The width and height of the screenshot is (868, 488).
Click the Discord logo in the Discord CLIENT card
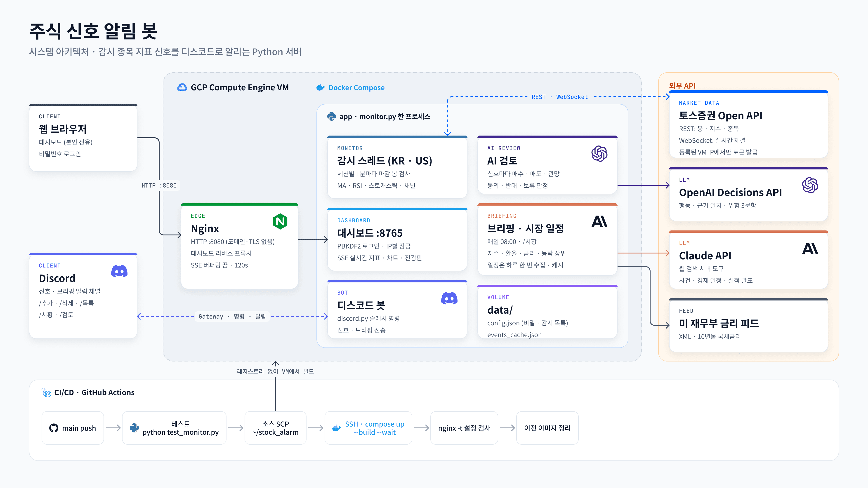[119, 271]
